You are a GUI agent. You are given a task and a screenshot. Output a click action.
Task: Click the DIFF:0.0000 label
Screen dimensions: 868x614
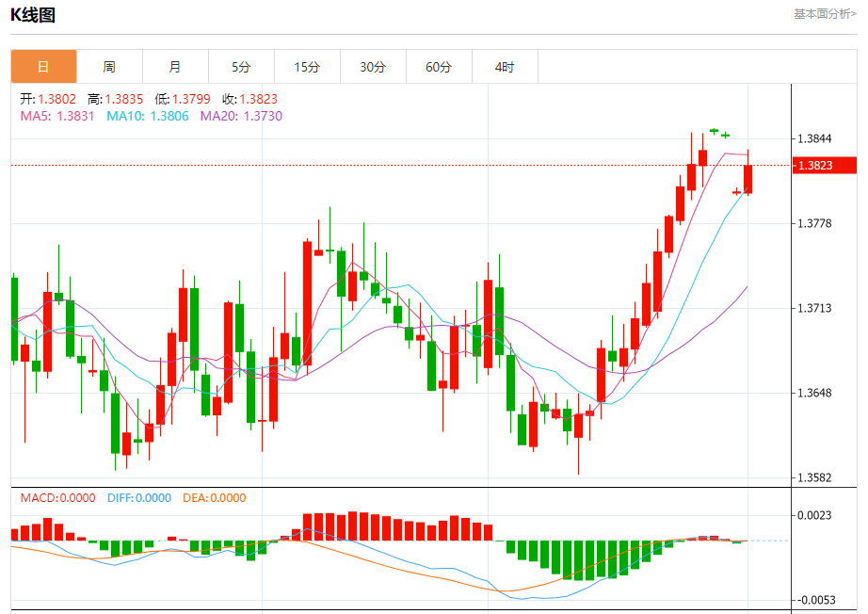139,498
